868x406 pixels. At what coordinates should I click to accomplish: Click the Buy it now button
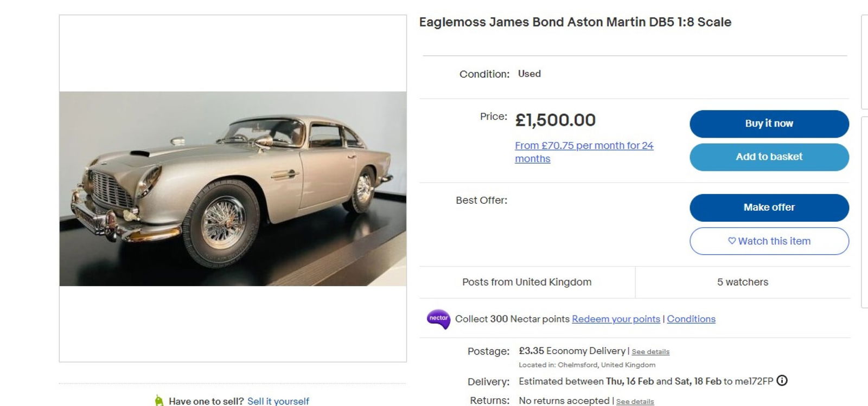pyautogui.click(x=769, y=124)
